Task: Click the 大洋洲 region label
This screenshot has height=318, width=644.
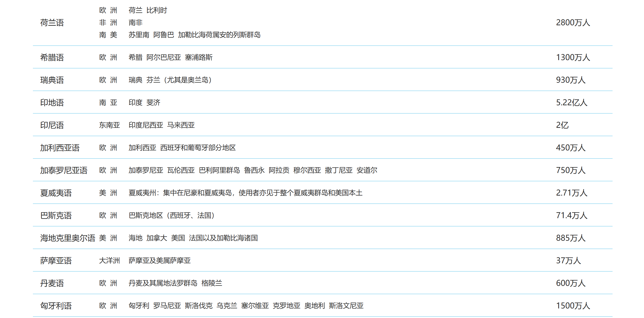Action: point(109,261)
